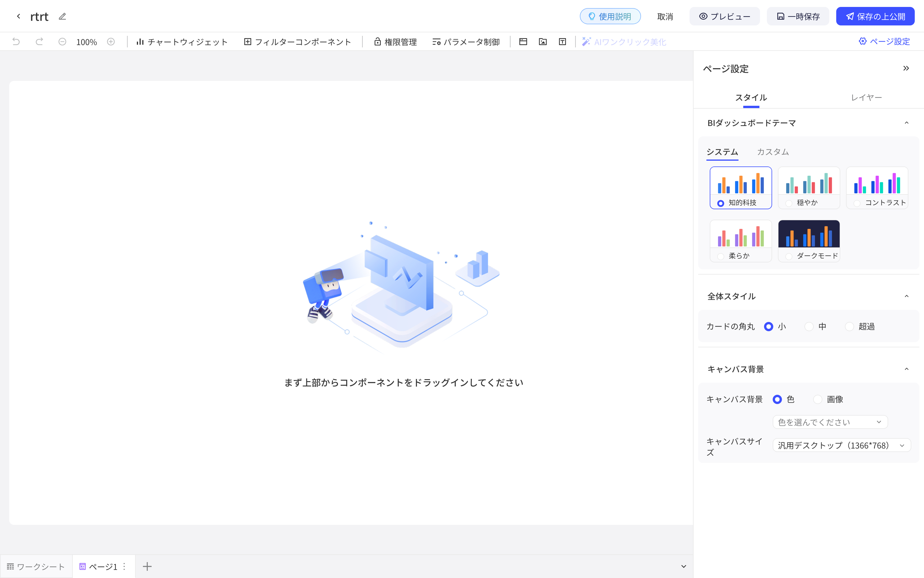The height and width of the screenshot is (578, 924).
Task: Collapse the BIダッシュボードテーマ section
Action: (x=906, y=123)
